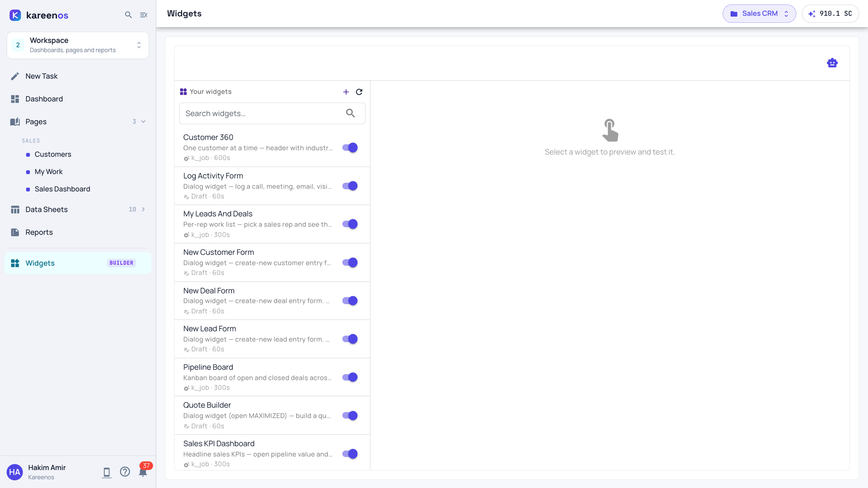Click the New Task pencil icon
Viewport: 868px width, 488px height.
point(15,76)
